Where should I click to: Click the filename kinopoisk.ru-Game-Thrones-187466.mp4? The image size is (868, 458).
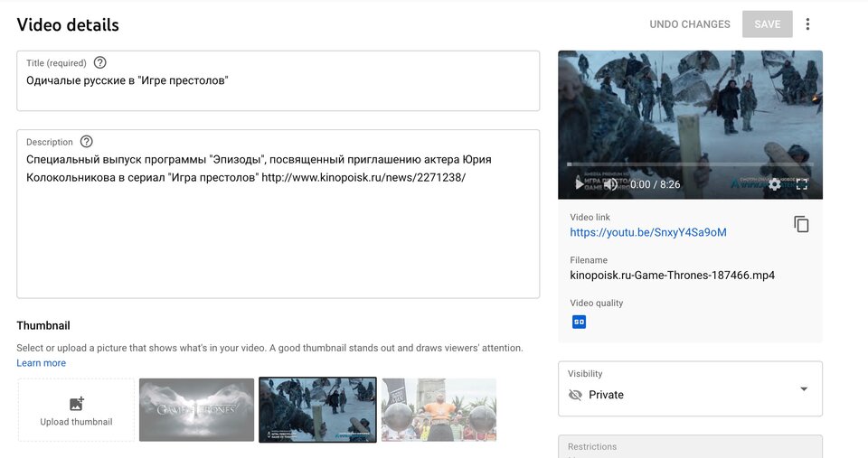coord(673,275)
